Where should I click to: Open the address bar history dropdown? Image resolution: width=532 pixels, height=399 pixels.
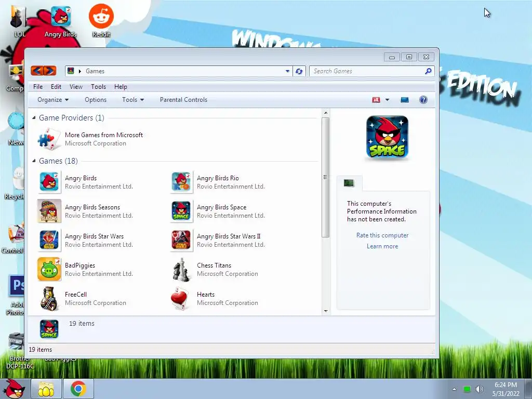287,71
